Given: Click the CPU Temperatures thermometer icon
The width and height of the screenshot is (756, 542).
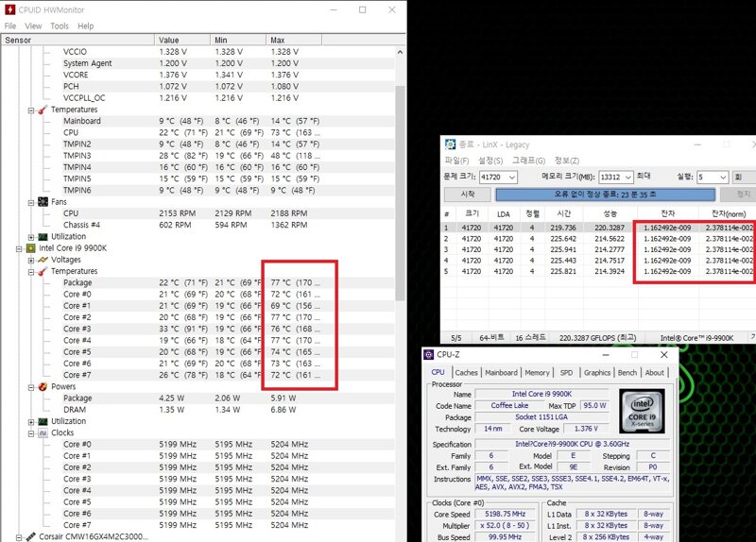Looking at the screenshot, I should pos(43,271).
